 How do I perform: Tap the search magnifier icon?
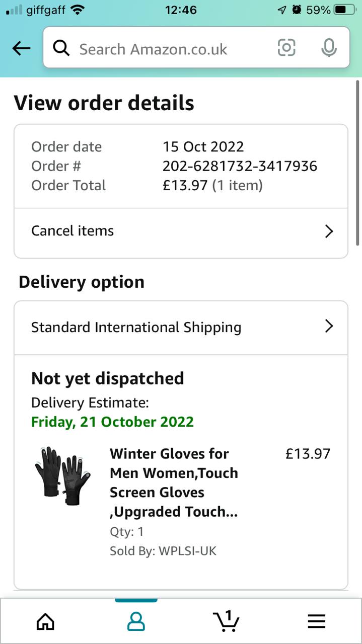[61, 48]
